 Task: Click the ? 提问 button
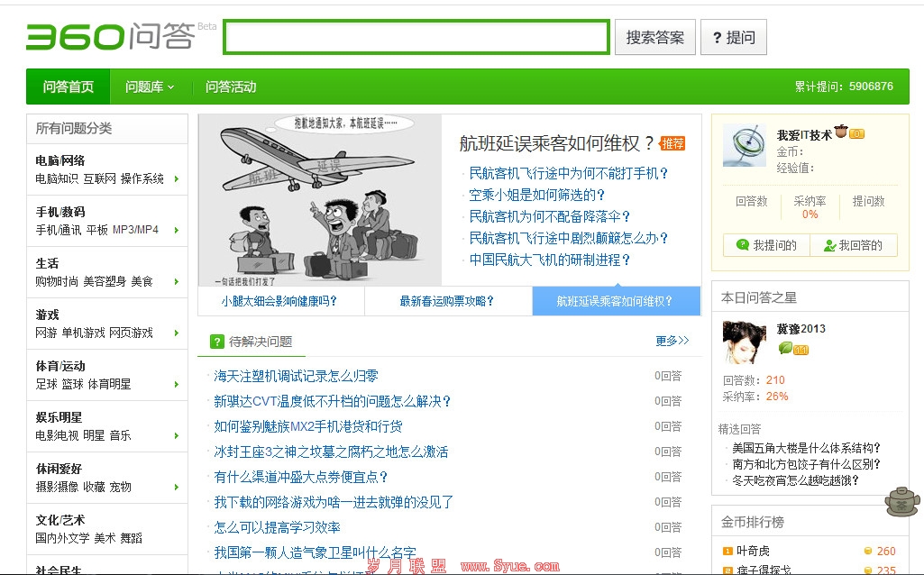click(733, 37)
